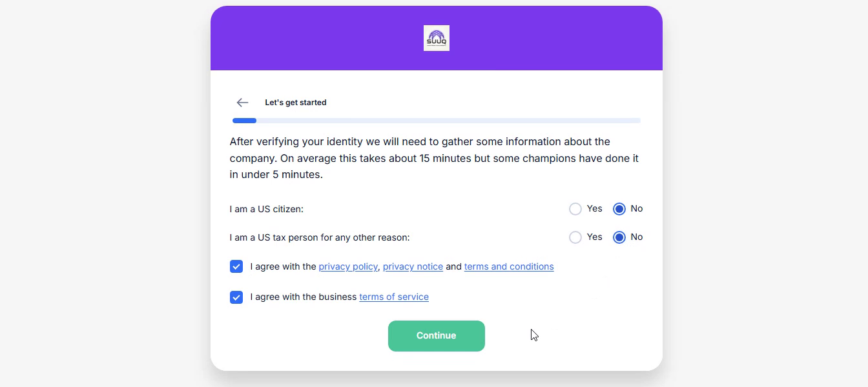Select No for US citizen
Viewport: 868px width, 387px height.
click(x=619, y=209)
